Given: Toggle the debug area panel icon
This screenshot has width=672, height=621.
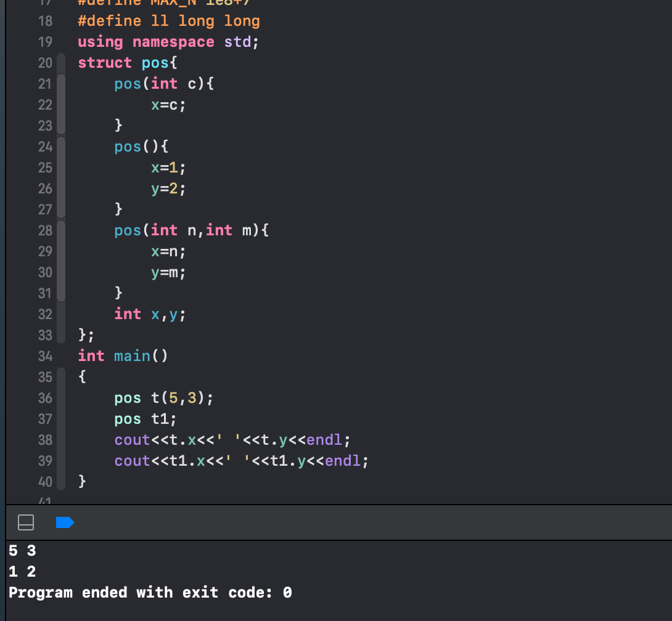Looking at the screenshot, I should click(26, 522).
